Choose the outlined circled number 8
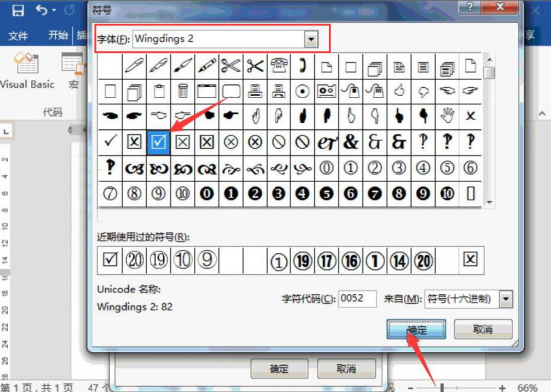Image resolution: width=551 pixels, height=392 pixels. click(134, 194)
